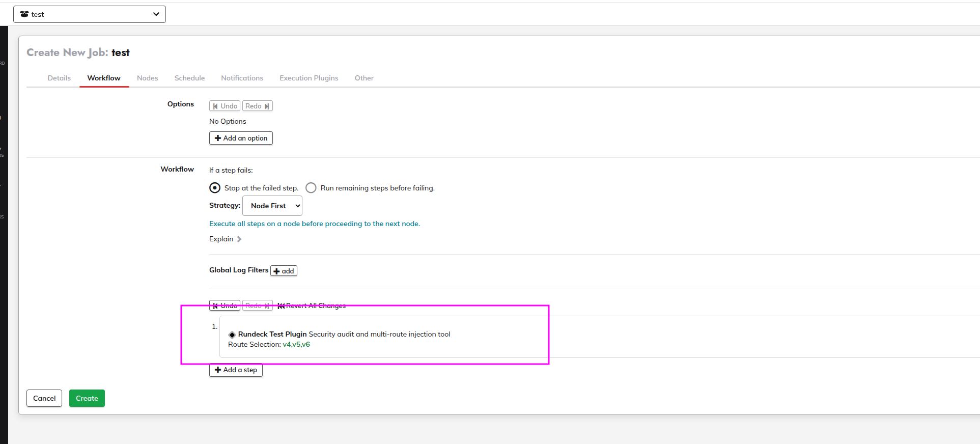Open the test project dropdown
The image size is (980, 444).
[90, 14]
